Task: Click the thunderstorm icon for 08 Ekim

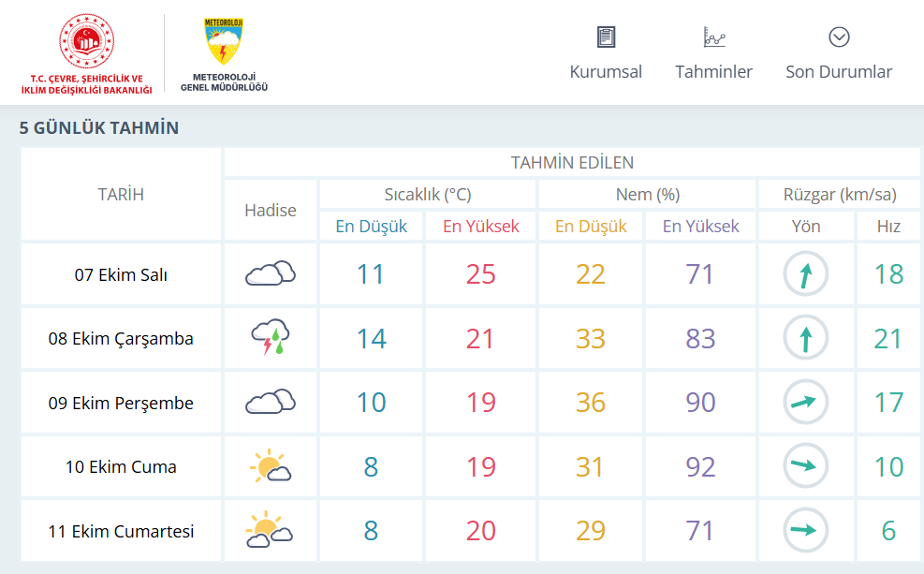Action: [x=271, y=338]
